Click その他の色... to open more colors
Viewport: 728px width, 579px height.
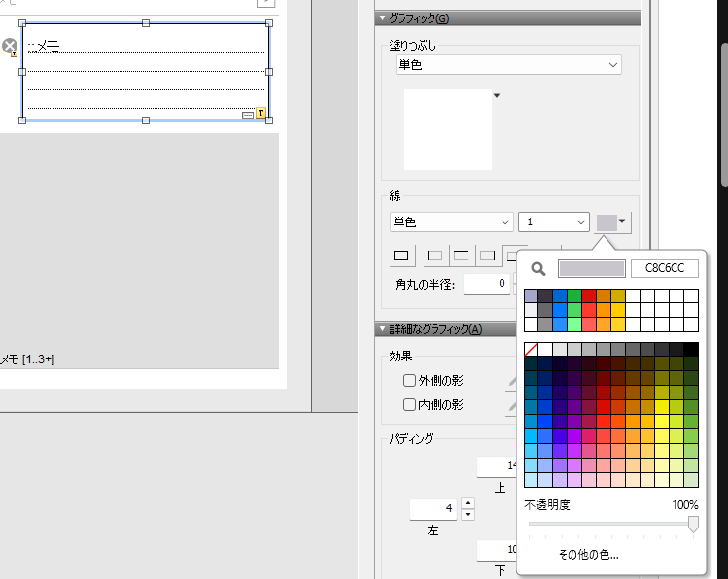(x=588, y=555)
